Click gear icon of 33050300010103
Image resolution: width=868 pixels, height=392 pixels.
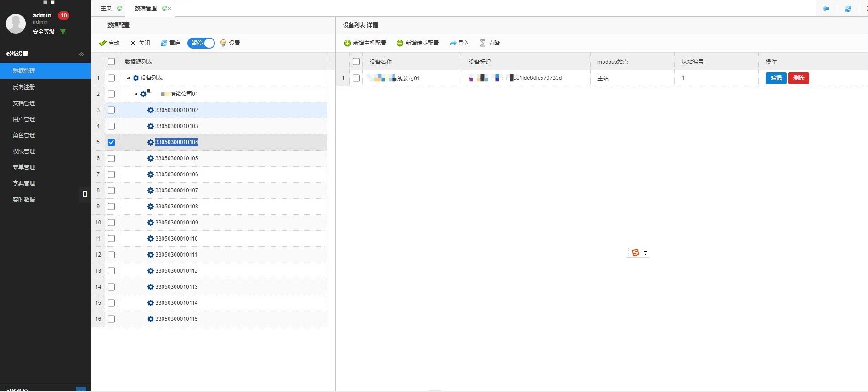(150, 126)
